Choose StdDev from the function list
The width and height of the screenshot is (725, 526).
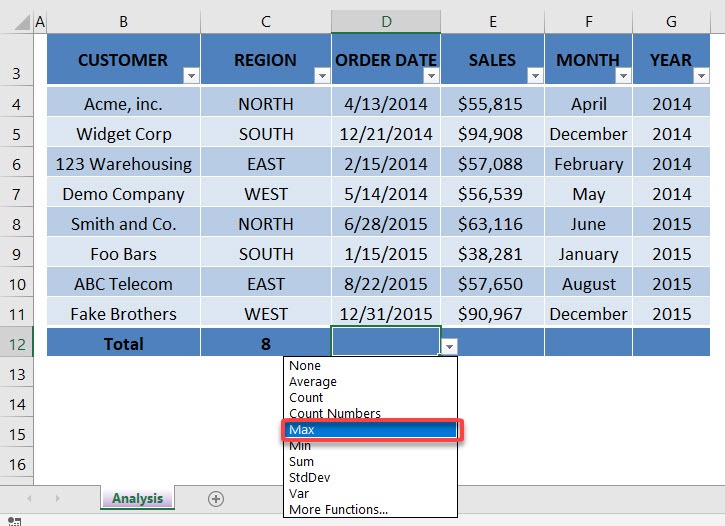pos(370,477)
